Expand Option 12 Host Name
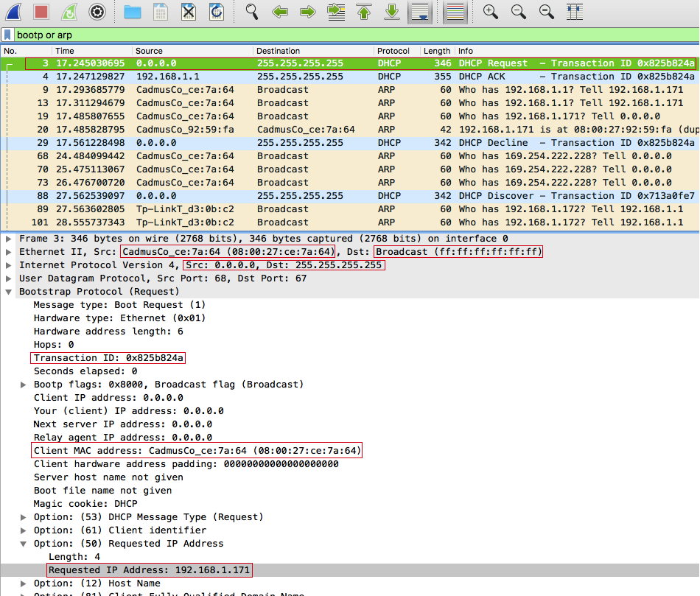 [x=24, y=583]
